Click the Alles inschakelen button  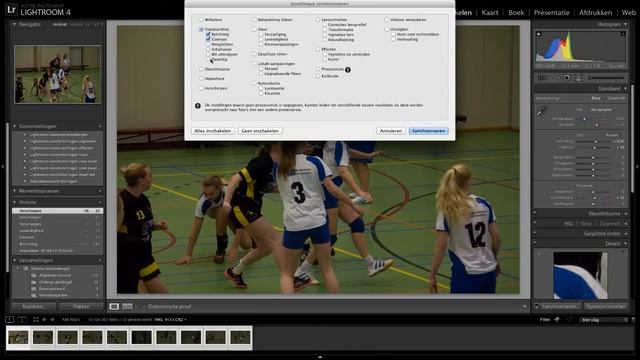tap(213, 131)
